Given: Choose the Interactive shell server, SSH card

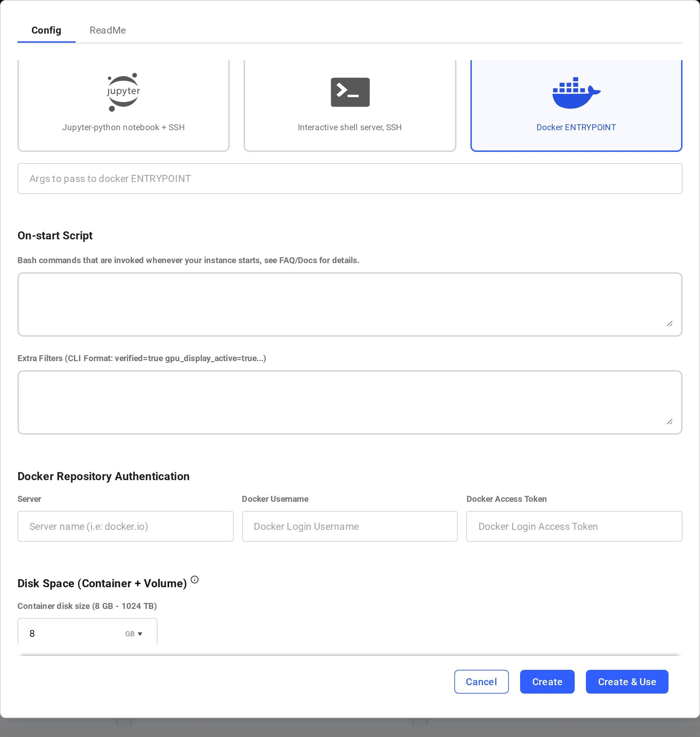Looking at the screenshot, I should tap(350, 106).
